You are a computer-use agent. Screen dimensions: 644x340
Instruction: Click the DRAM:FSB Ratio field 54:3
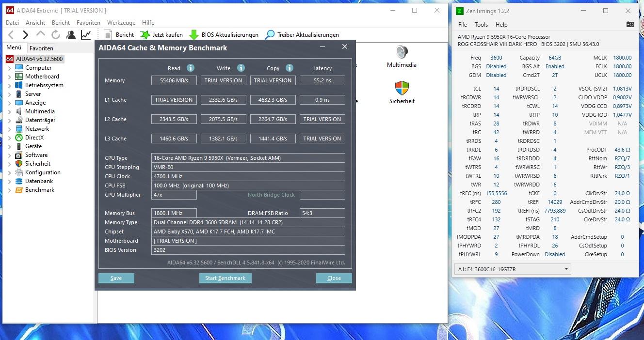coord(322,213)
